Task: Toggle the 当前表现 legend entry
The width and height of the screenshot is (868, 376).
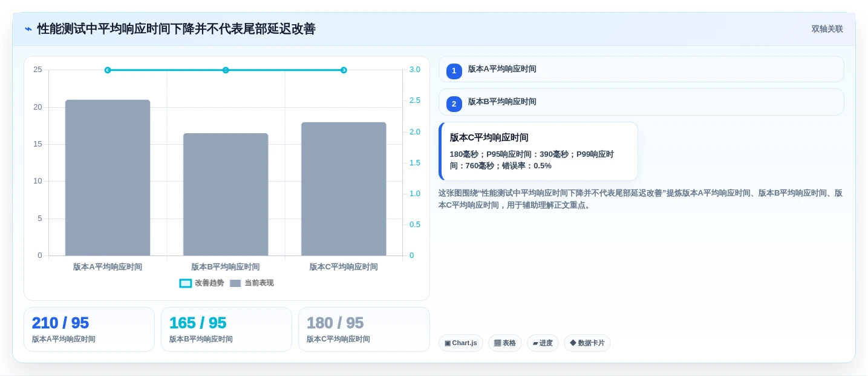Action: 252,283
